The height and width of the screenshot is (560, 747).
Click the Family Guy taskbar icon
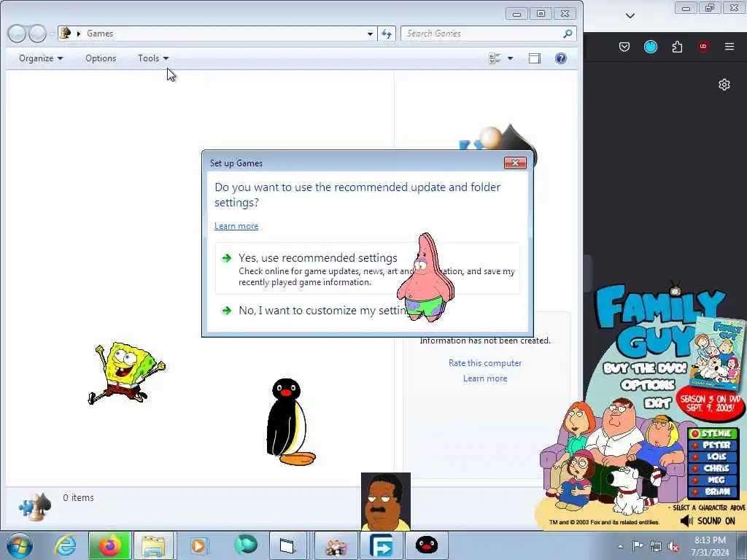click(336, 545)
